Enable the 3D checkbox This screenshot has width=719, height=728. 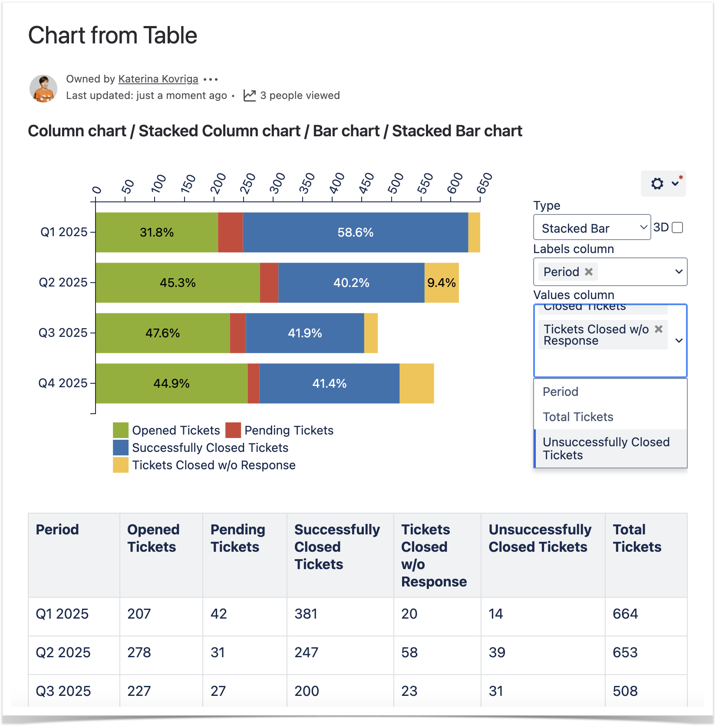pyautogui.click(x=677, y=227)
